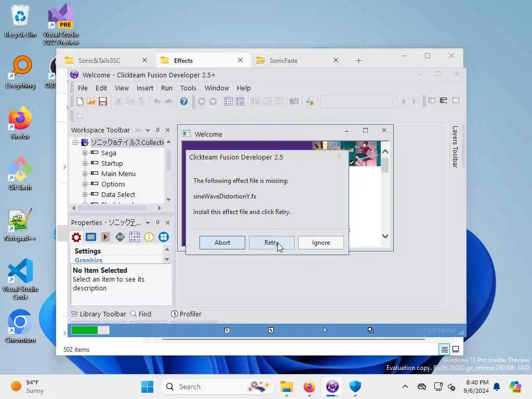Click the New file icon in Fusion toolbar
532x399 pixels.
coord(80,101)
